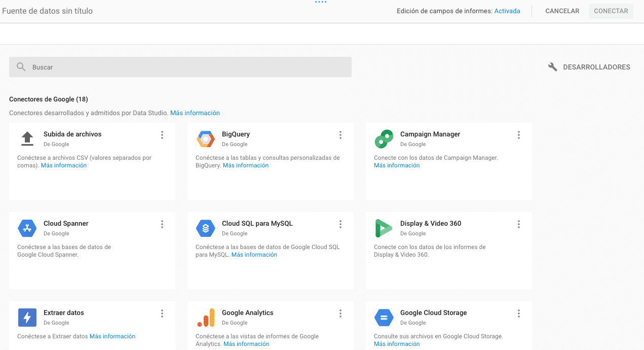Screen dimensions: 644x350
Task: Toggle the Activada field editing setting
Action: coord(507,11)
